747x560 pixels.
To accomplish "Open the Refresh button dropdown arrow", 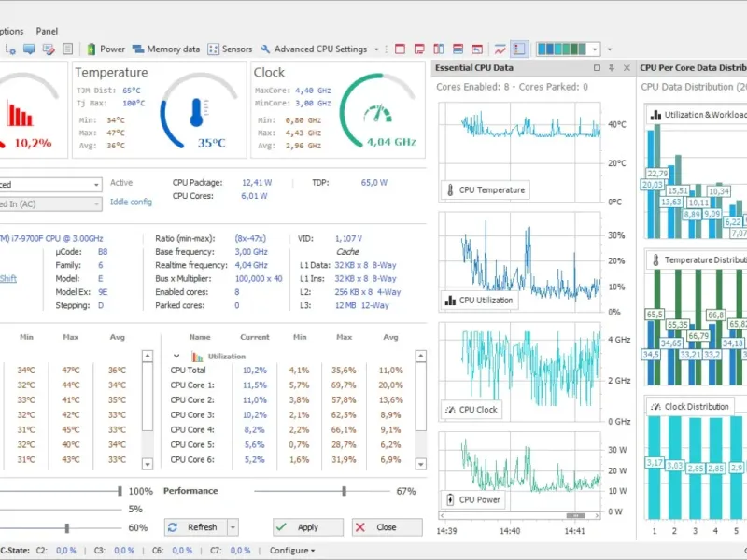I will pos(233,527).
